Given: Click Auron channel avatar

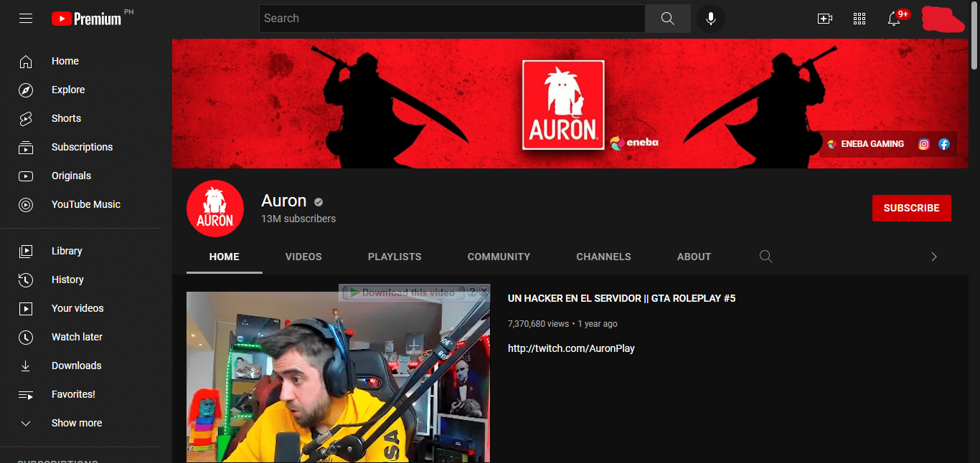Looking at the screenshot, I should [215, 209].
